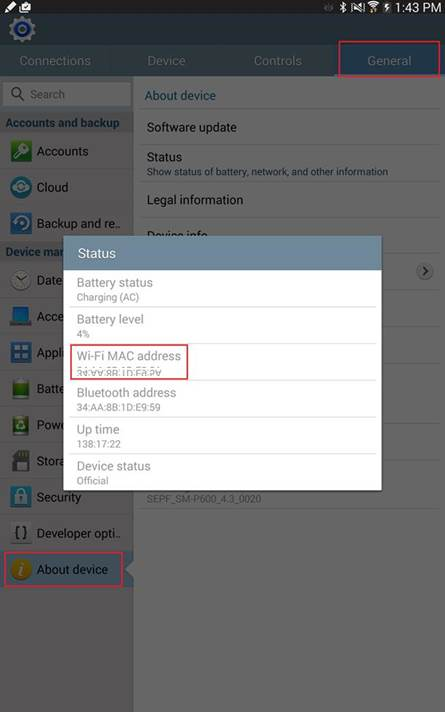Tap the About device info icon
The height and width of the screenshot is (712, 445).
[x=21, y=569]
